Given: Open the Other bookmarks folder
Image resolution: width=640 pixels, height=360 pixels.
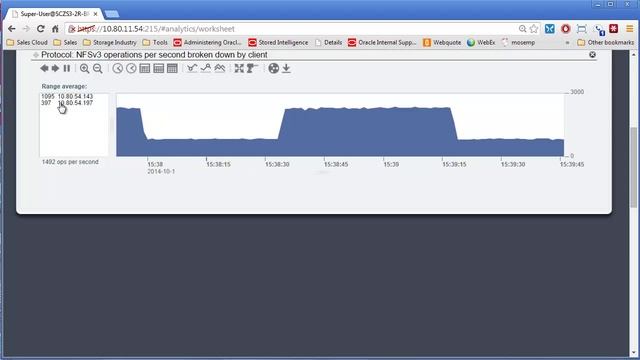Looking at the screenshot, I should point(606,42).
